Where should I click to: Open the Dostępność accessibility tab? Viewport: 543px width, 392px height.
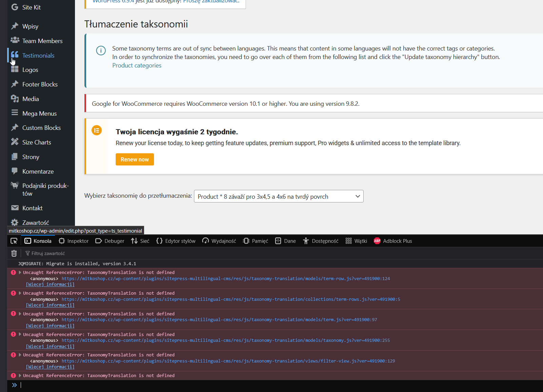321,241
